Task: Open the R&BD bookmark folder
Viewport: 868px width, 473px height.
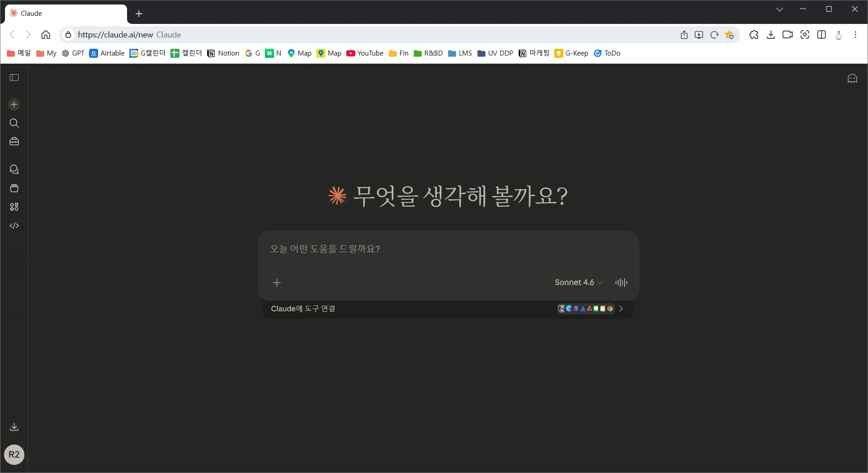Action: pos(428,53)
